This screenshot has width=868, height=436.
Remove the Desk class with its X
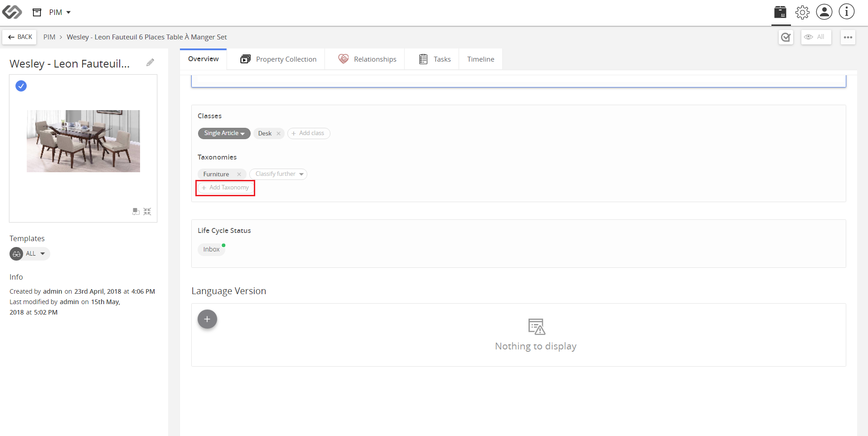(278, 133)
